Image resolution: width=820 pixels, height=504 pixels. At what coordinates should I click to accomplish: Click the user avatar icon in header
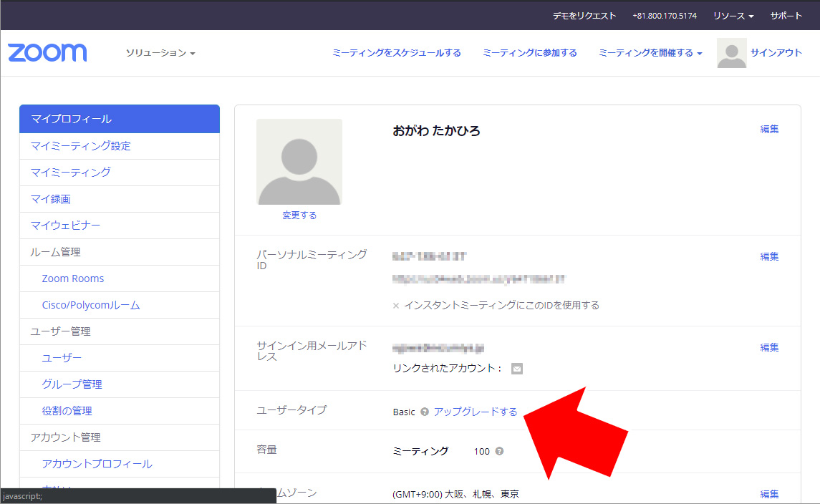pos(731,53)
